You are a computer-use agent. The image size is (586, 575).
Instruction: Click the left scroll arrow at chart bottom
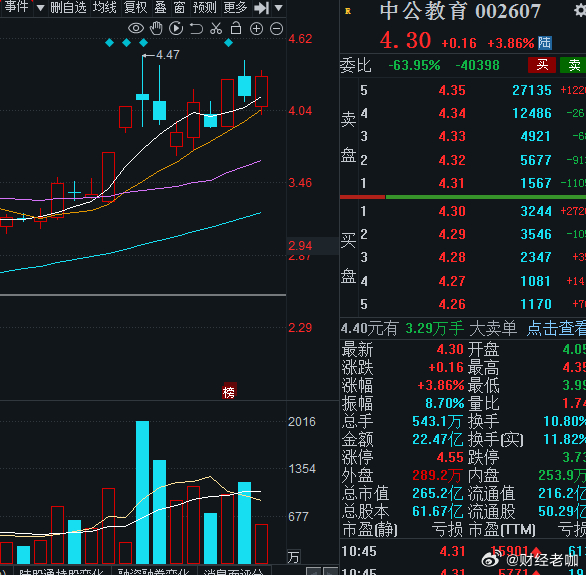pyautogui.click(x=314, y=571)
